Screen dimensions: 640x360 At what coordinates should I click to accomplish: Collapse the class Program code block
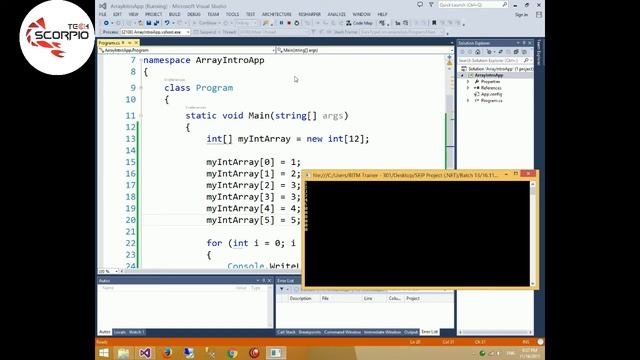[141, 88]
